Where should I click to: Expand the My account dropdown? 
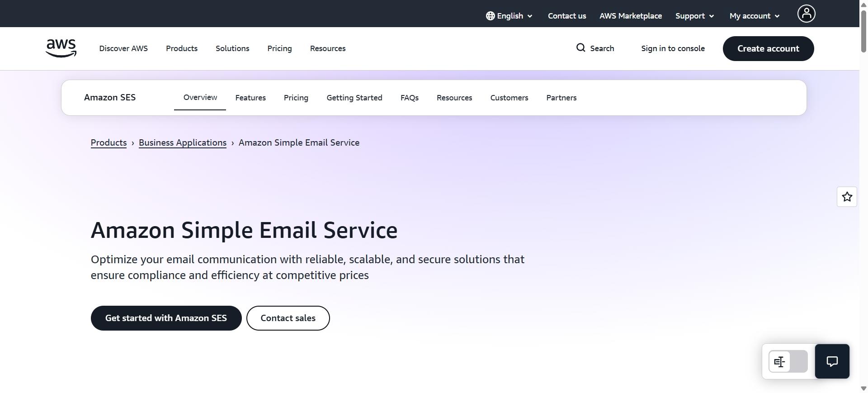[x=754, y=16]
